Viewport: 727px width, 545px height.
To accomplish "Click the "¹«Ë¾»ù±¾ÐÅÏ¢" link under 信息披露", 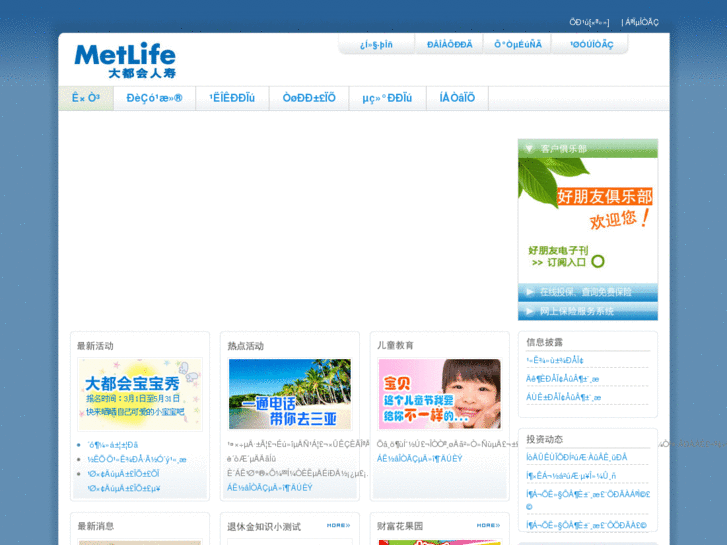I will [x=555, y=360].
